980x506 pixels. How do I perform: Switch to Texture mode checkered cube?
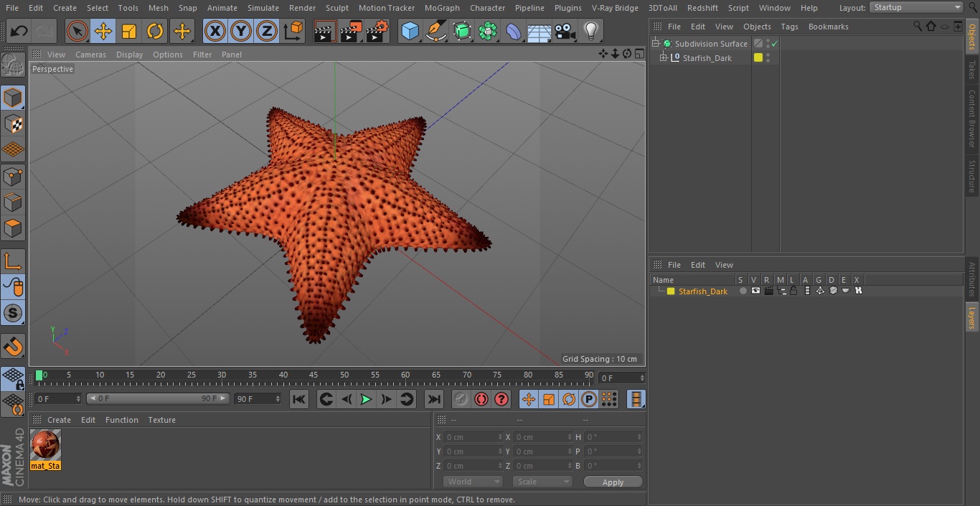pos(13,123)
